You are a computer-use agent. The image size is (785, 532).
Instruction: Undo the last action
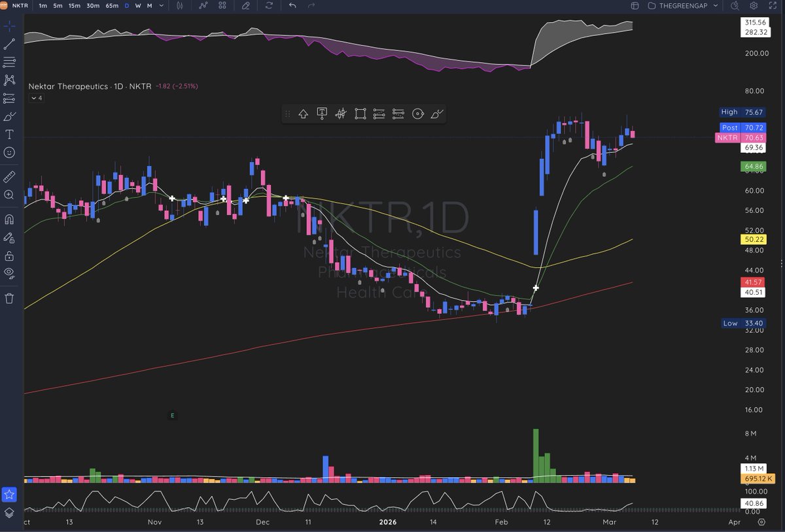point(292,5)
